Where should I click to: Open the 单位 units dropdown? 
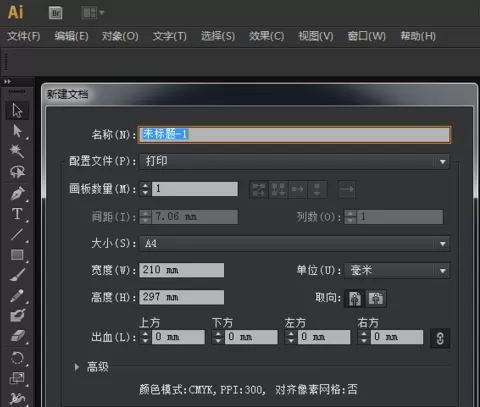[x=397, y=270]
